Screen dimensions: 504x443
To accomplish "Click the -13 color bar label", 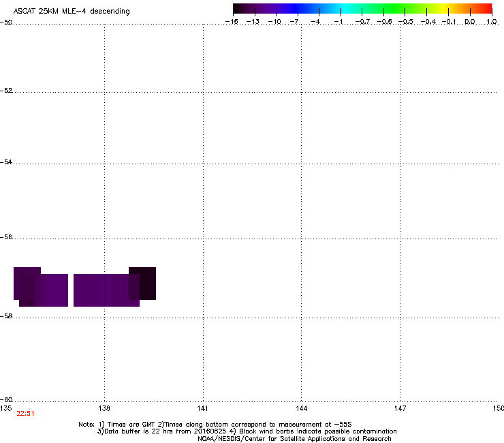I will click(253, 22).
